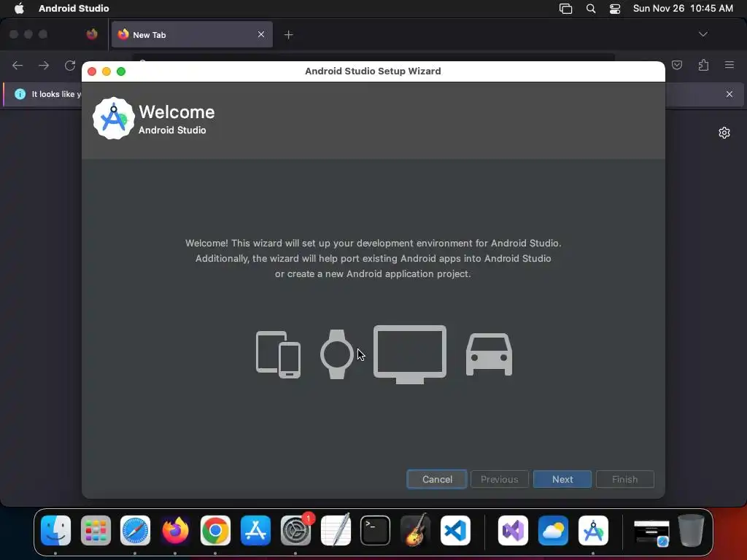Click the Firefox back arrow

pyautogui.click(x=18, y=65)
